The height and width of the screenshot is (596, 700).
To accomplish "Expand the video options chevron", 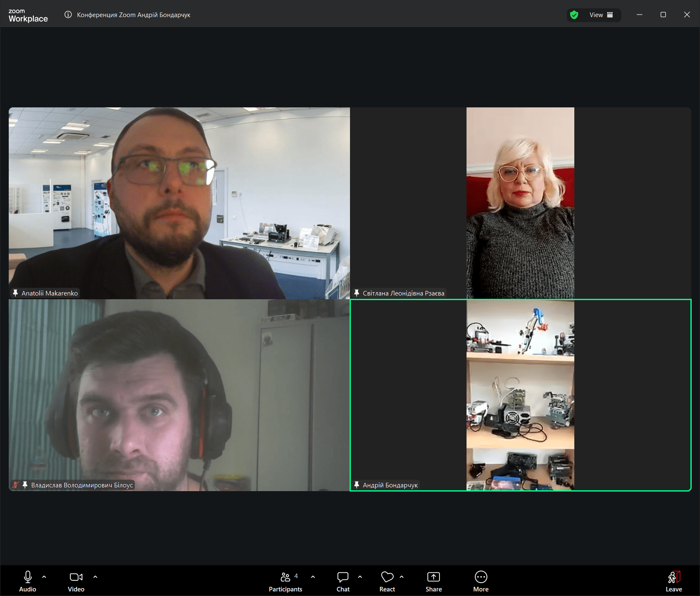I will pyautogui.click(x=95, y=577).
